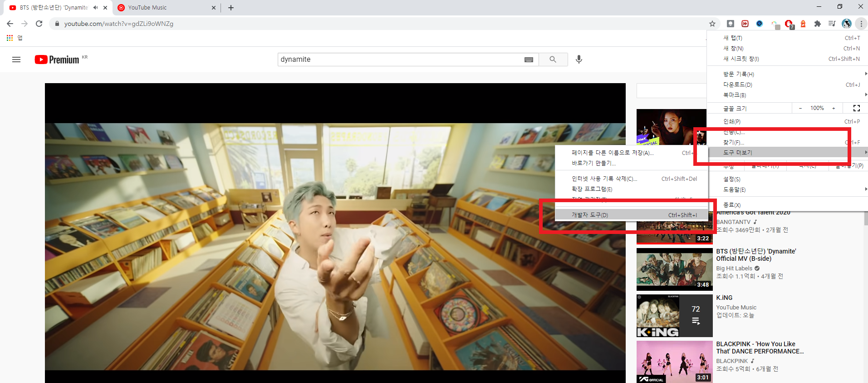Image resolution: width=868 pixels, height=383 pixels.
Task: Open the Chrome three-dot menu button
Action: tap(861, 24)
